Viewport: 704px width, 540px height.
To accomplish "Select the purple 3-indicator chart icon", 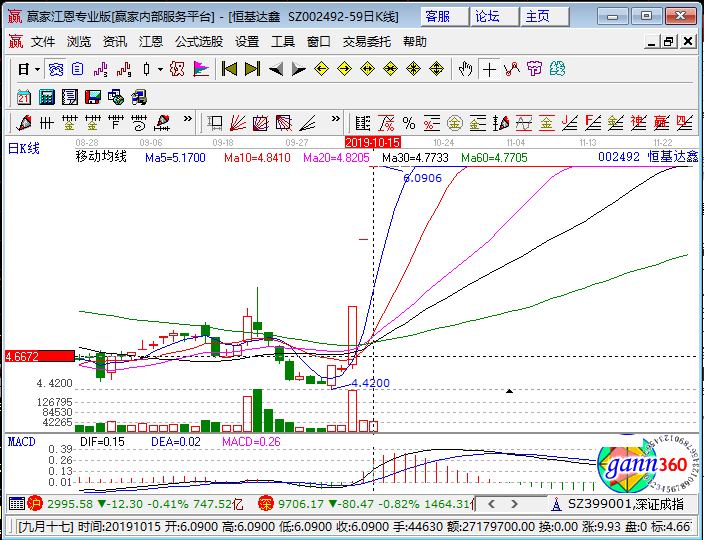I will (101, 70).
